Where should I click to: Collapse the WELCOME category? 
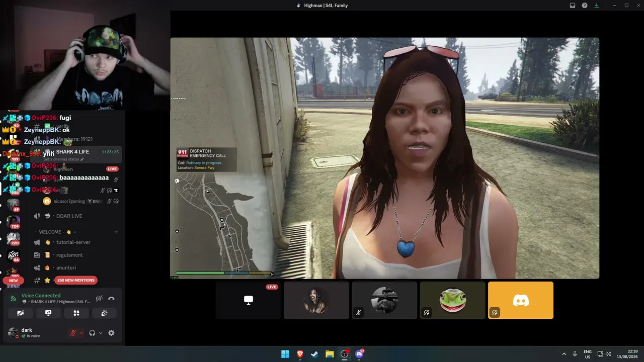tap(58, 232)
